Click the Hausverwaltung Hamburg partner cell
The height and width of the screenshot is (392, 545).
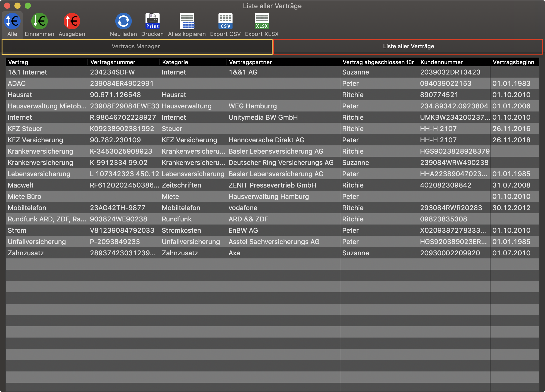coord(269,197)
